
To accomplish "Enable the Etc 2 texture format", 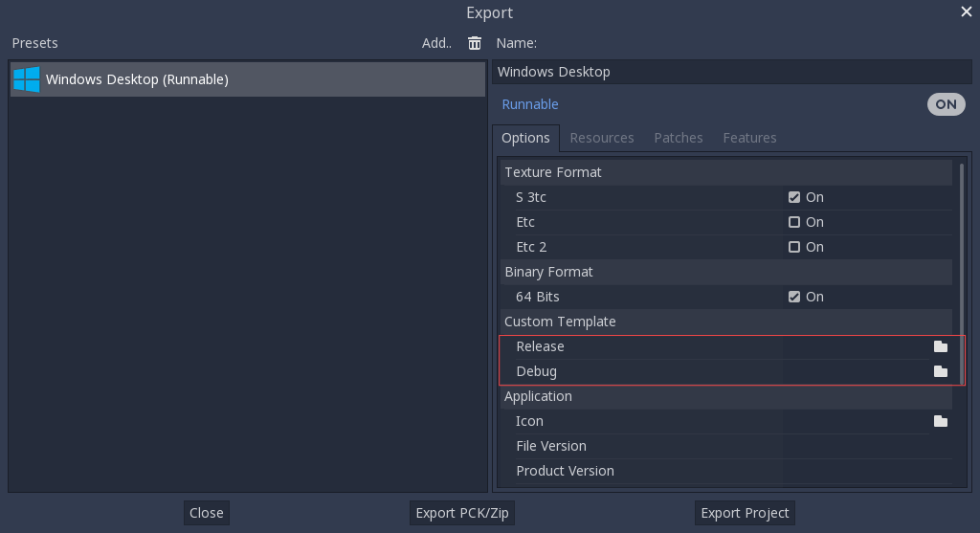I will click(x=794, y=247).
